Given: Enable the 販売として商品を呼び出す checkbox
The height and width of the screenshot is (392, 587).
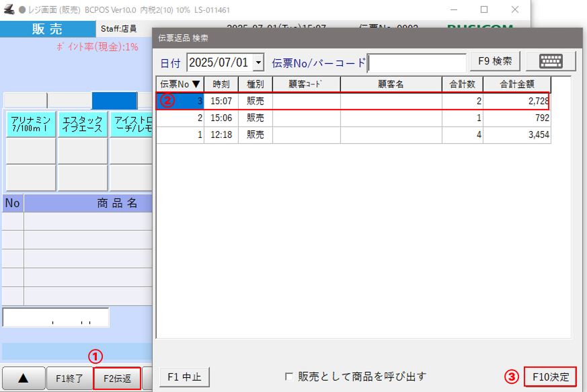Looking at the screenshot, I should (x=289, y=377).
